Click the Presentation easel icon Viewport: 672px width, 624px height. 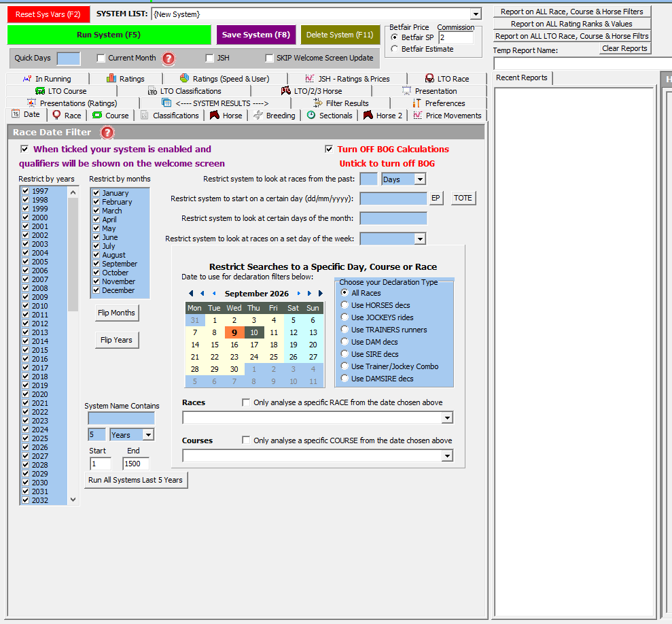click(x=406, y=90)
